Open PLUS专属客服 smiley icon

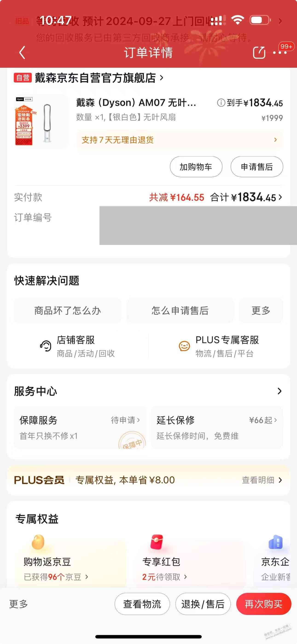tap(184, 346)
